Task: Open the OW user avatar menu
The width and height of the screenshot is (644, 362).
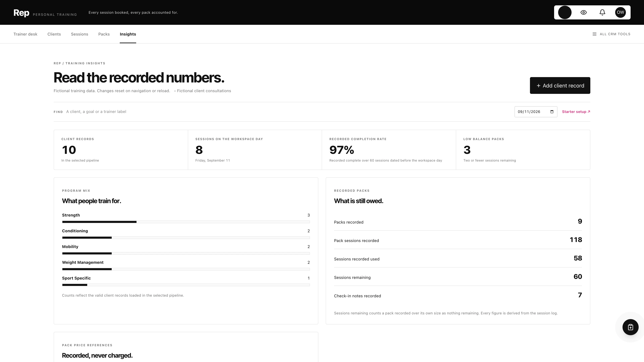Action: [620, 13]
